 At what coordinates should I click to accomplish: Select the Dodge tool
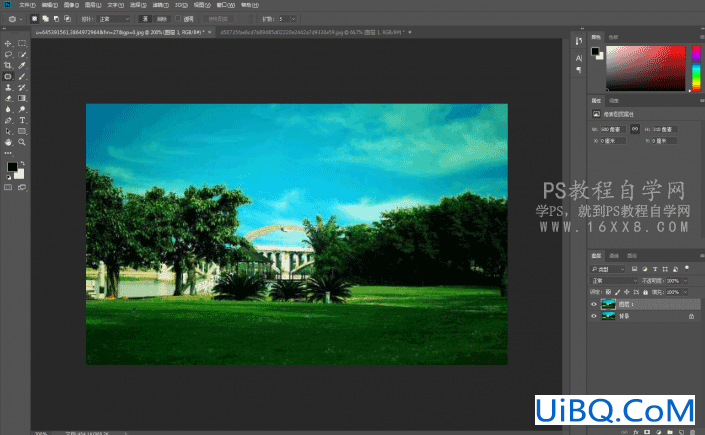22,109
